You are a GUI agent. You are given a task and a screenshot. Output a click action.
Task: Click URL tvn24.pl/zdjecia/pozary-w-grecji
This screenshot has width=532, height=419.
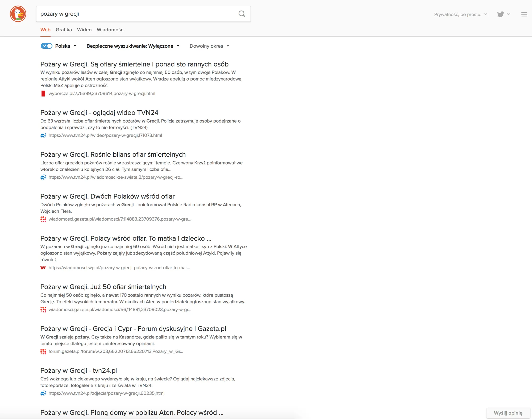coord(106,393)
